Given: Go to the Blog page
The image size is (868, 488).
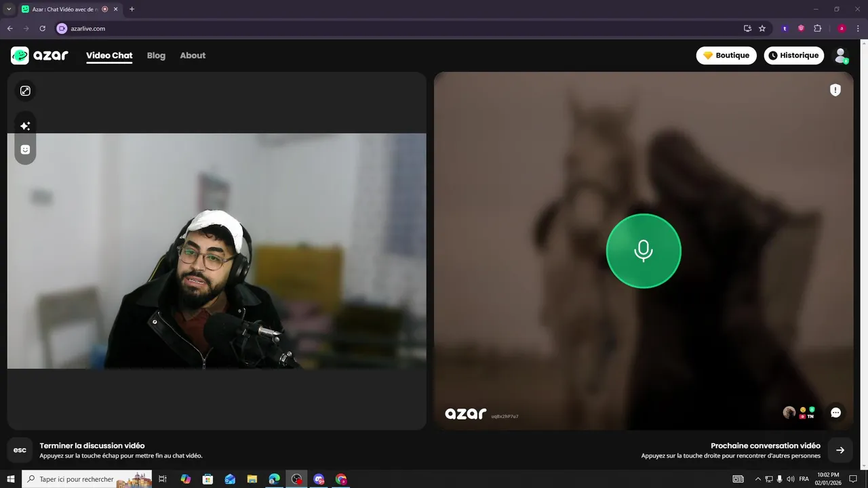Looking at the screenshot, I should 156,56.
